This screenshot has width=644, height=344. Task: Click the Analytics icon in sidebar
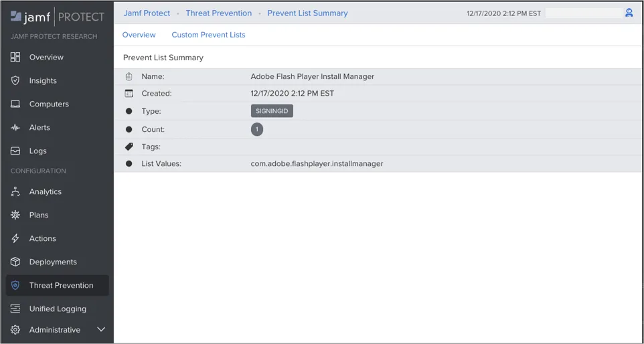point(15,191)
